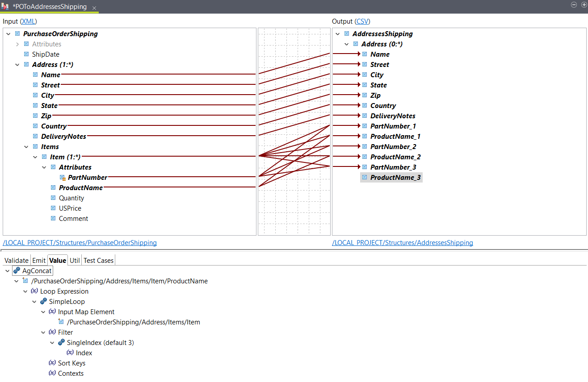The image size is (588, 382).
Task: Collapse the SingleIndex (default 3) node
Action: point(52,342)
